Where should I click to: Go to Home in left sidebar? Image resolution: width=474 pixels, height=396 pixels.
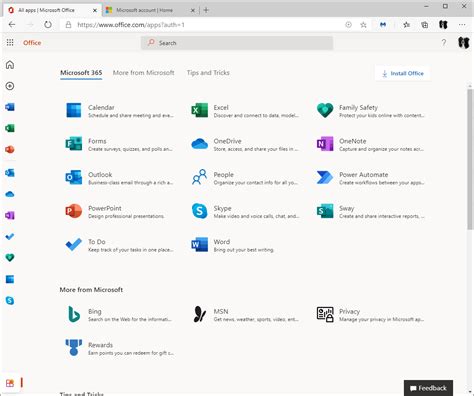click(10, 65)
